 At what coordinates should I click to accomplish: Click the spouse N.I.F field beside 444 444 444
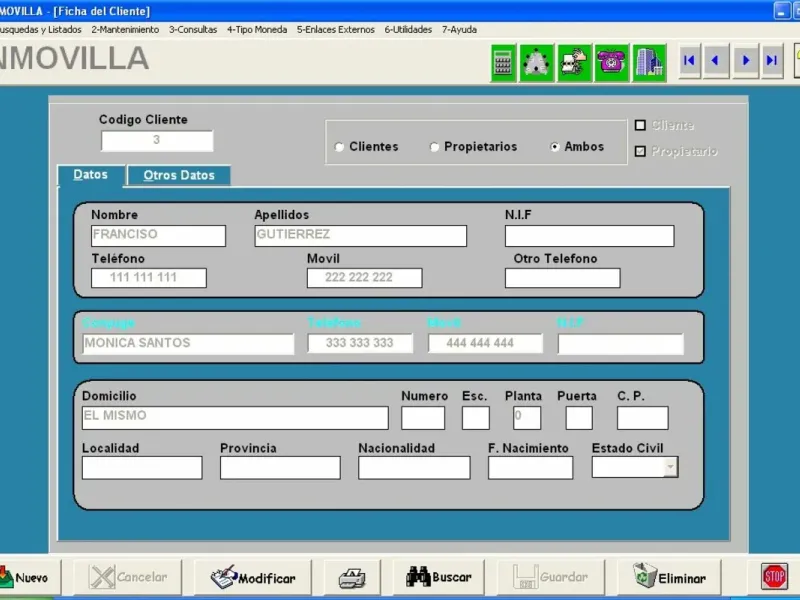point(620,344)
